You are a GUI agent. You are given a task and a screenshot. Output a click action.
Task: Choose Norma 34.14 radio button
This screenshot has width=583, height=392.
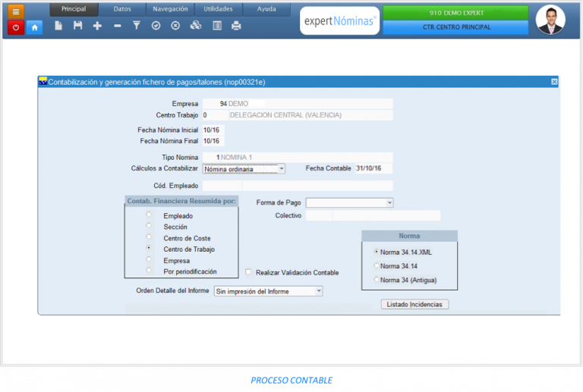click(377, 265)
